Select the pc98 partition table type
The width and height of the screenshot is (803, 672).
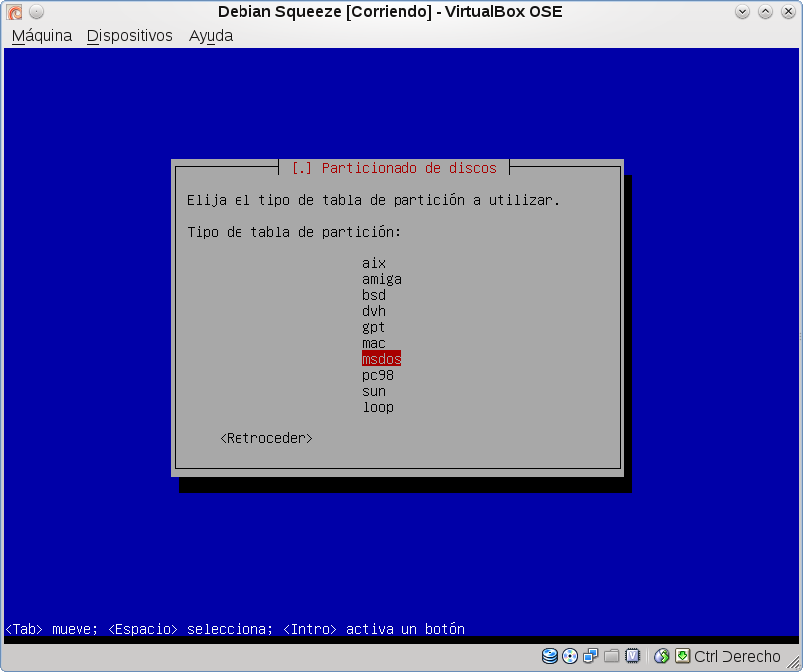[x=378, y=375]
